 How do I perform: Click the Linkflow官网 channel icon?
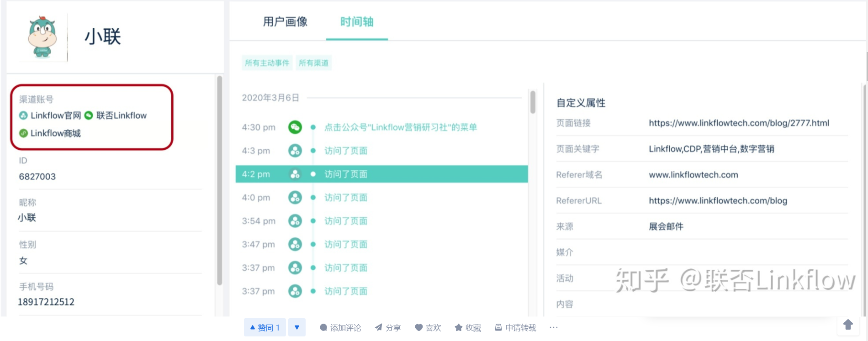(x=23, y=115)
